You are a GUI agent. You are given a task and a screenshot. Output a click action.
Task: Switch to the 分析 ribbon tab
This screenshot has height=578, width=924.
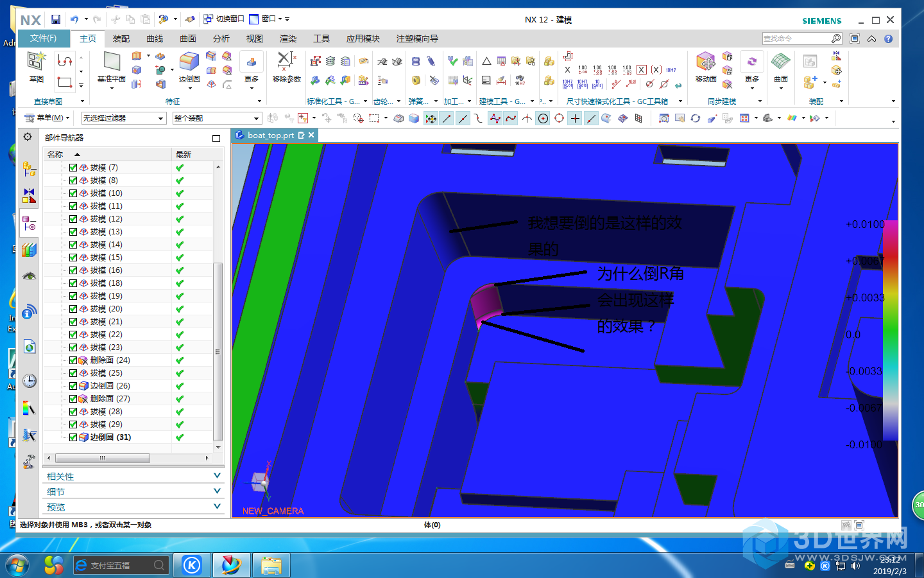(221, 39)
